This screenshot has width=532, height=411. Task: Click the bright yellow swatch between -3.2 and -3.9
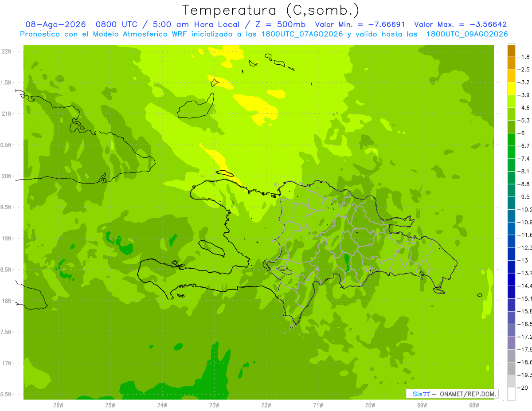[x=511, y=89]
